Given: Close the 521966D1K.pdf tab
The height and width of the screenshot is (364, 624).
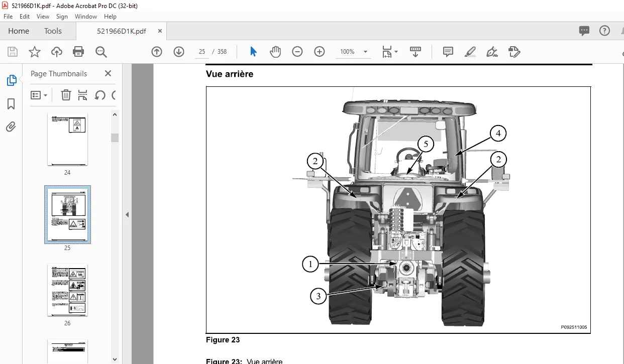Looking at the screenshot, I should tap(160, 31).
